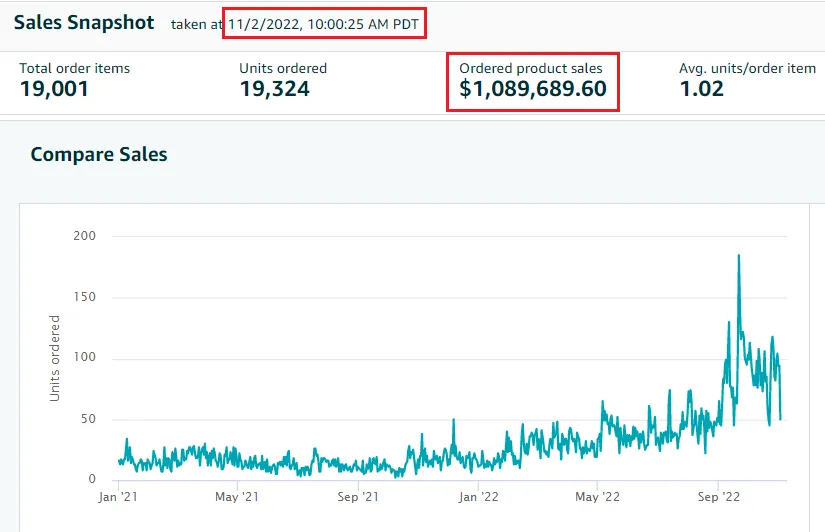Select the snapshot timestamp 11/2/2022, 10:00:25 AM PDT

tap(324, 24)
